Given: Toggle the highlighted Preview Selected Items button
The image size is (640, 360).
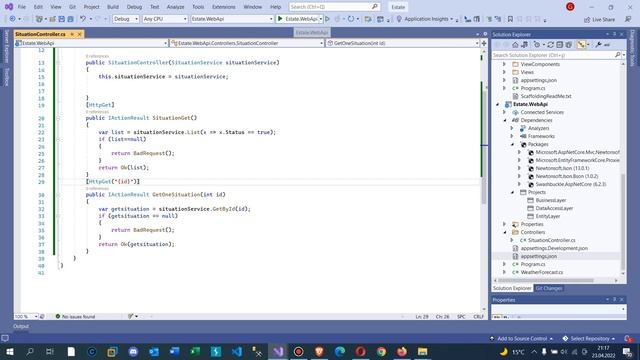Looking at the screenshot, I should [581, 45].
